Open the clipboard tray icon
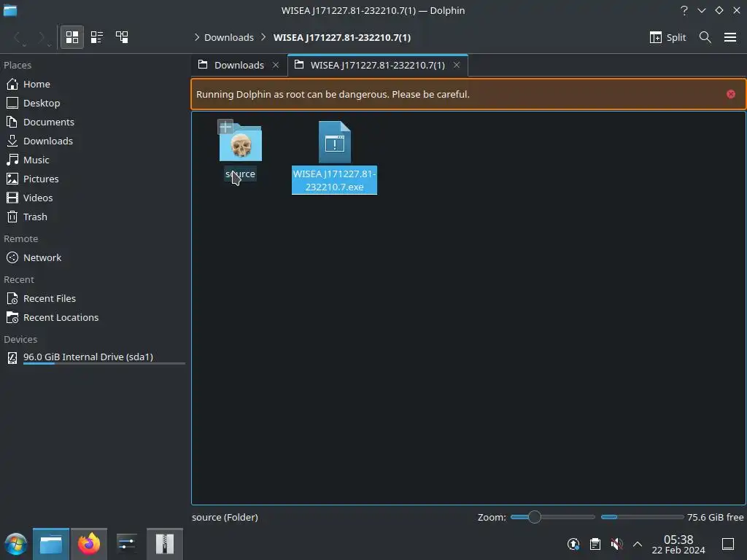Viewport: 747px width, 560px height. click(x=595, y=544)
